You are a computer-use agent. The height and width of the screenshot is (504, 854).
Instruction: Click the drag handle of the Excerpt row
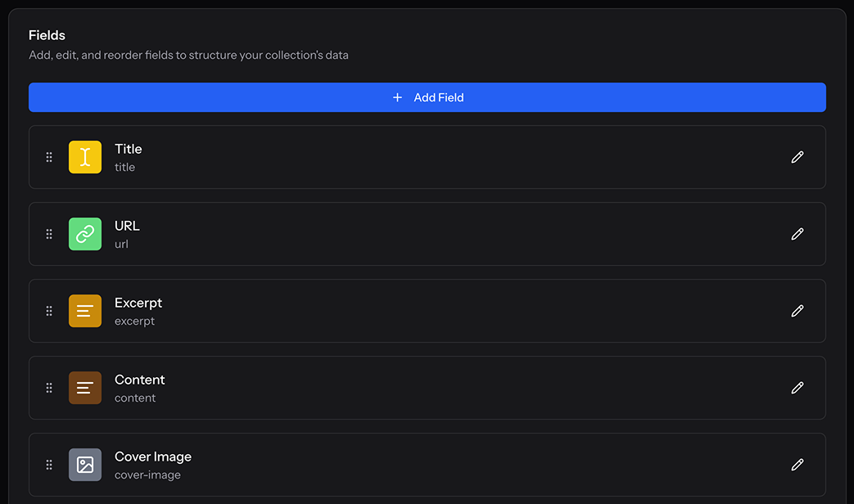[49, 311]
